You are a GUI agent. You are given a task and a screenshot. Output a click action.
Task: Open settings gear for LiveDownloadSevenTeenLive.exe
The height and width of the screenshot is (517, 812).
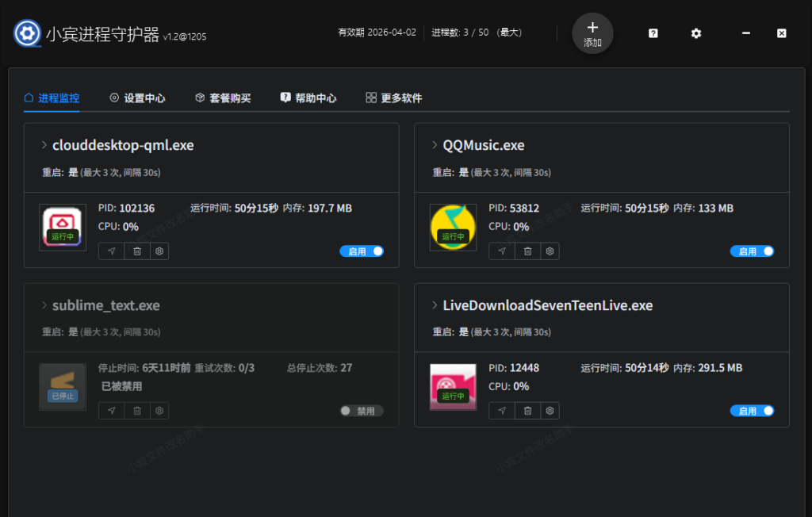click(x=550, y=410)
